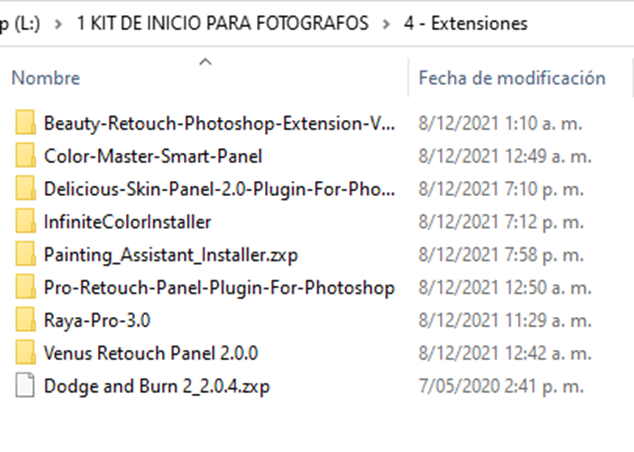
Task: Expand the chevron before 4 - Extensiones
Action: tap(386, 24)
